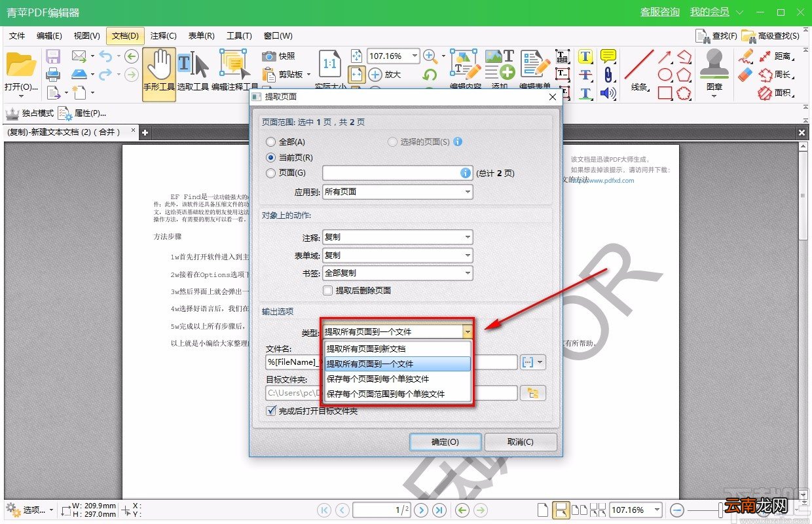
Task: Click the zoom slider in status bar
Action: pos(721,510)
